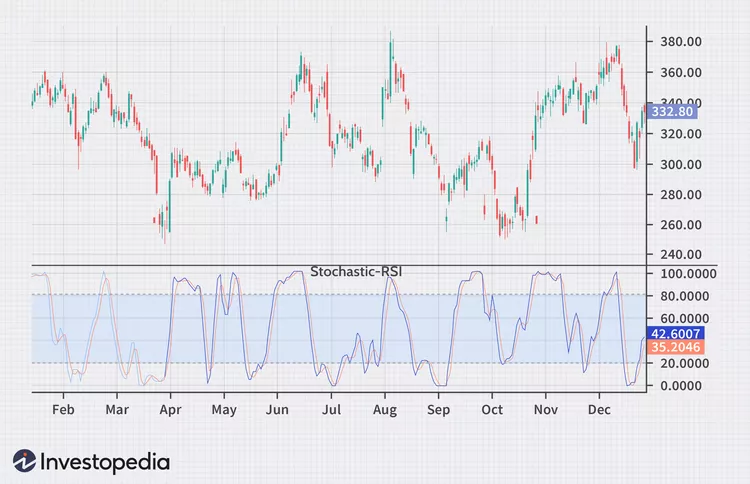The width and height of the screenshot is (750, 484).
Task: Click the 240.00 price axis label
Action: [x=681, y=254]
